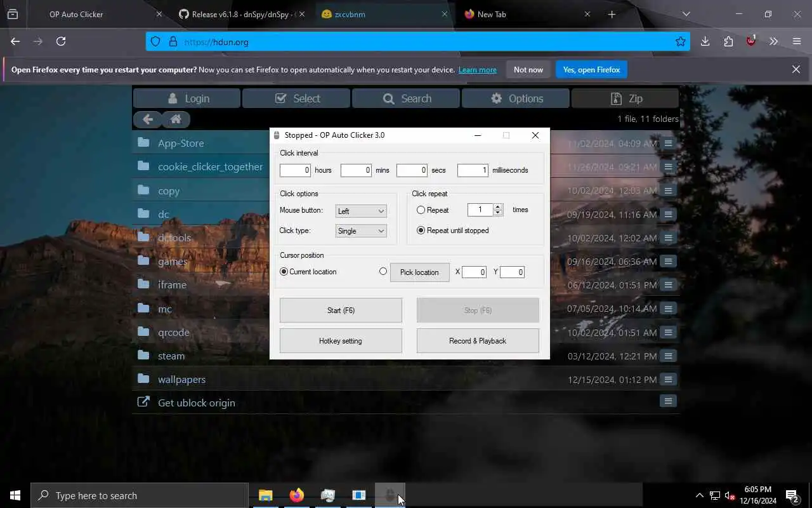
Task: List all tabs with the chevron dropdown
Action: 686,14
